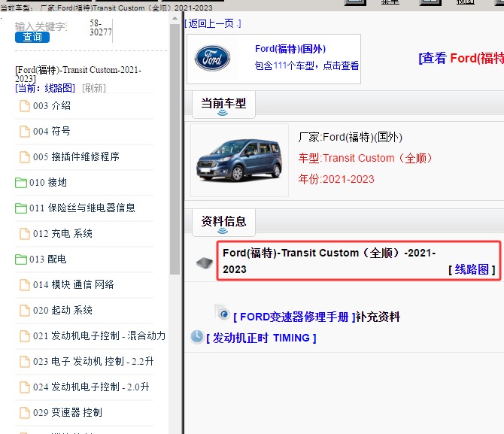504x434 pixels.
Task: Click the 车型:Transit Custom（全顺） text
Action: 365,158
